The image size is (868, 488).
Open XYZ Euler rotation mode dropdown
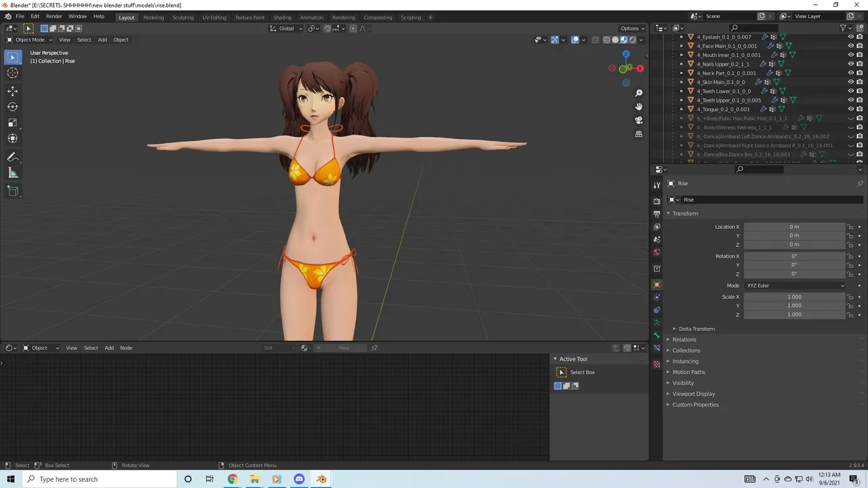[x=795, y=285]
